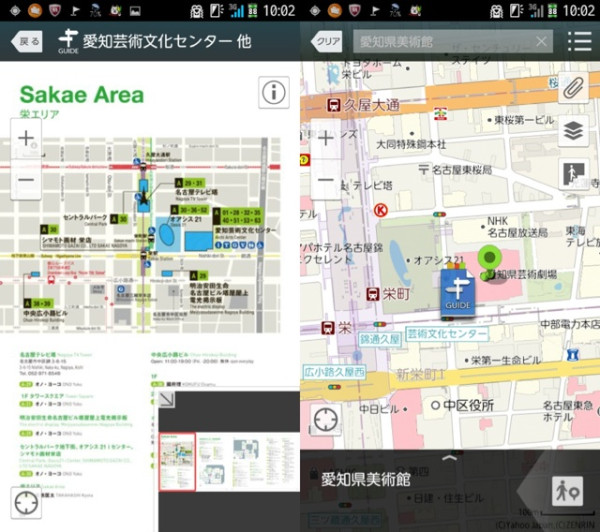Image resolution: width=600 pixels, height=532 pixels.
Task: Tap the 中日ビル label
Action: pos(379,410)
